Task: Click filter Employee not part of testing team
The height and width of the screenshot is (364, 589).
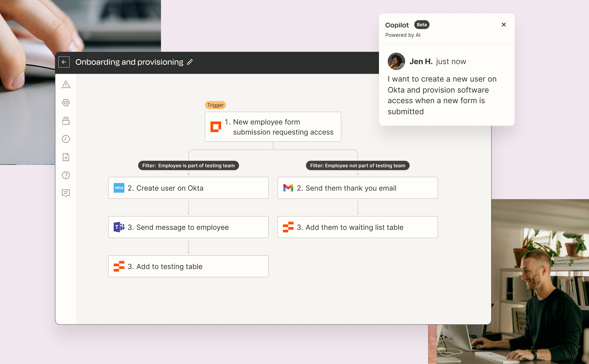Action: [358, 166]
